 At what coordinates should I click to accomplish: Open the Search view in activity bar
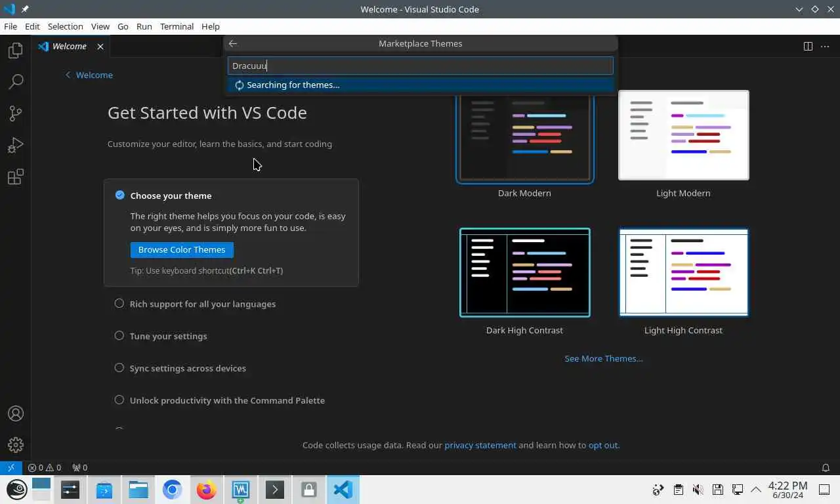(x=16, y=82)
